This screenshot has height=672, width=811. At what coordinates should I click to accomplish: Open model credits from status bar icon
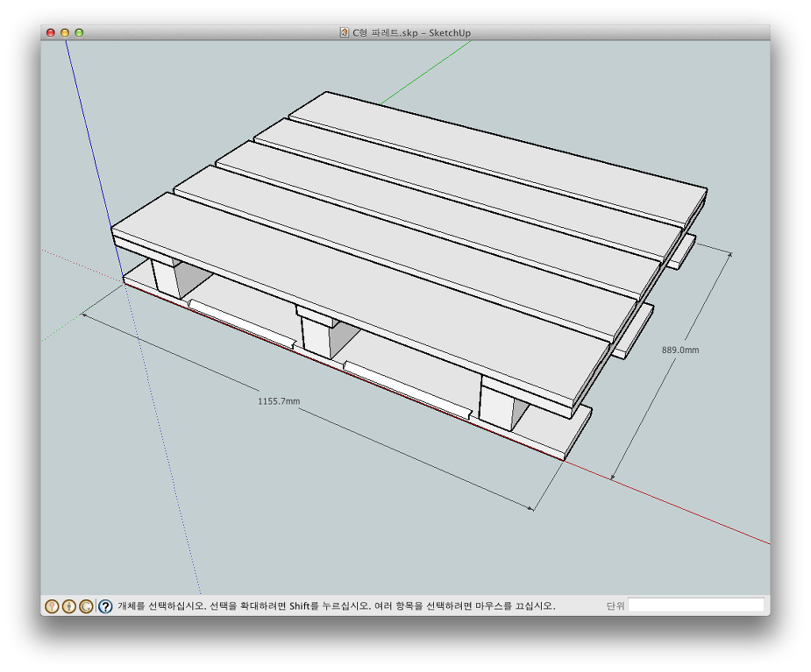coord(69,606)
